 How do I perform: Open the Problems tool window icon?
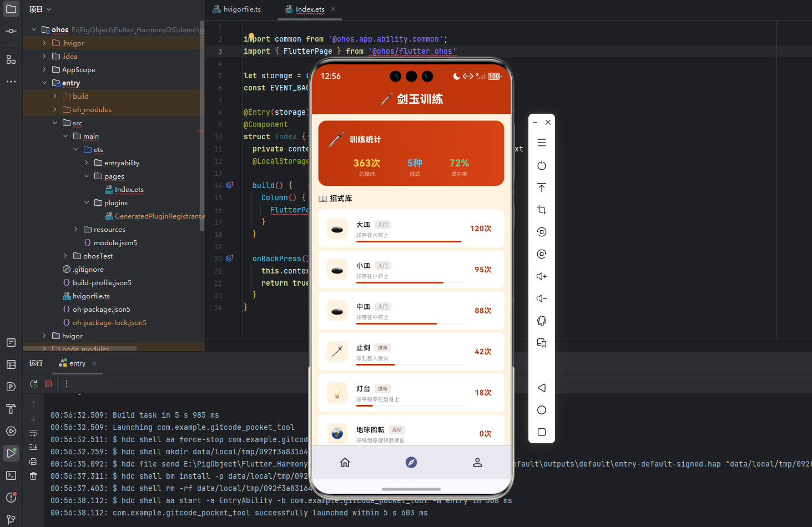(11, 498)
